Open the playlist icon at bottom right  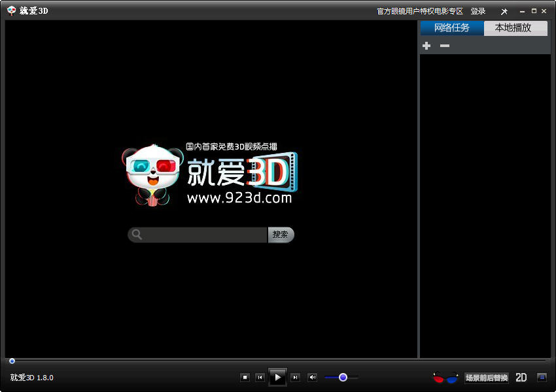coord(541,378)
